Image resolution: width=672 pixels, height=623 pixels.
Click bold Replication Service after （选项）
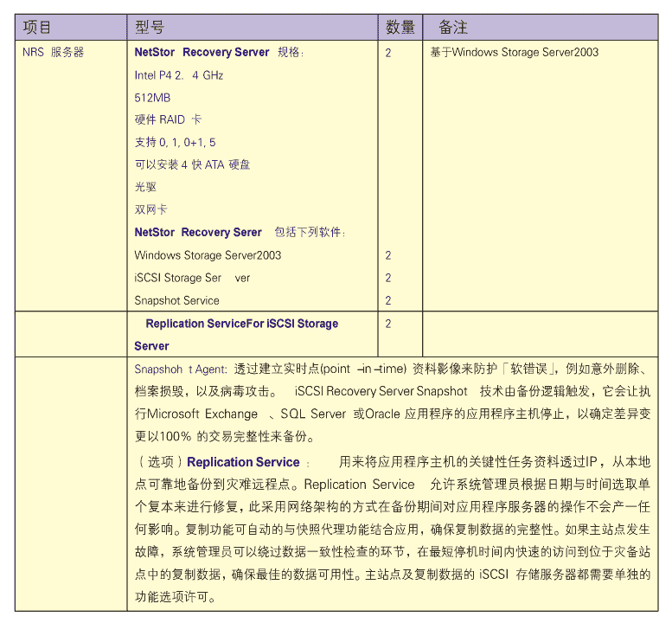click(x=243, y=462)
